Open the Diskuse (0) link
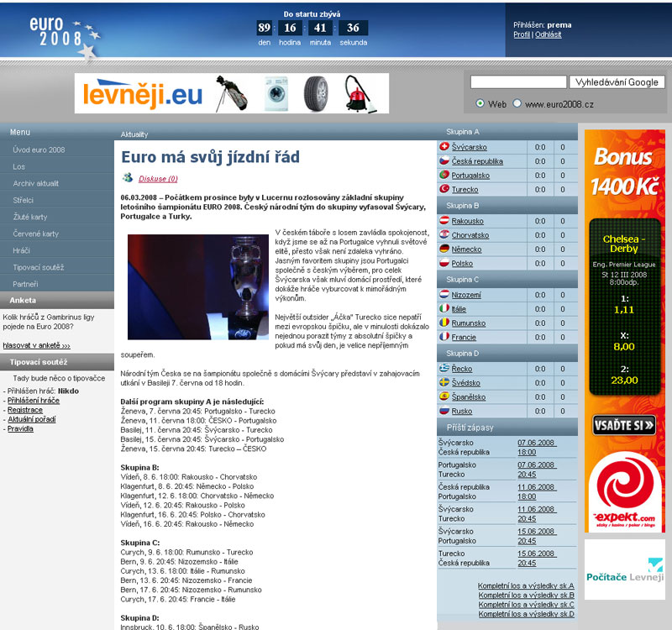 [x=158, y=179]
